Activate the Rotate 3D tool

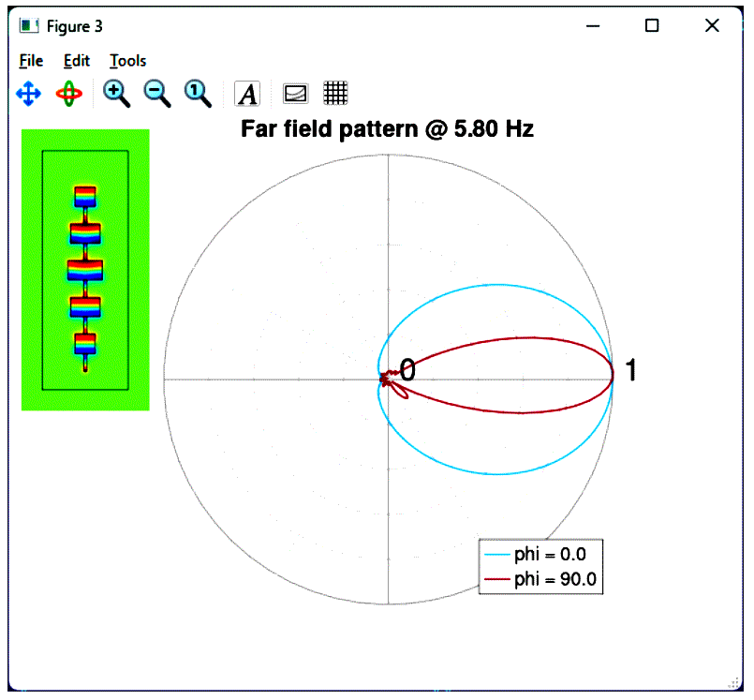(69, 93)
